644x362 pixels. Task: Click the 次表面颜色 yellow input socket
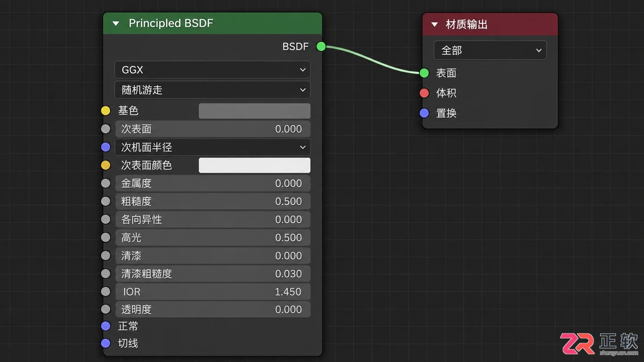[x=106, y=165]
